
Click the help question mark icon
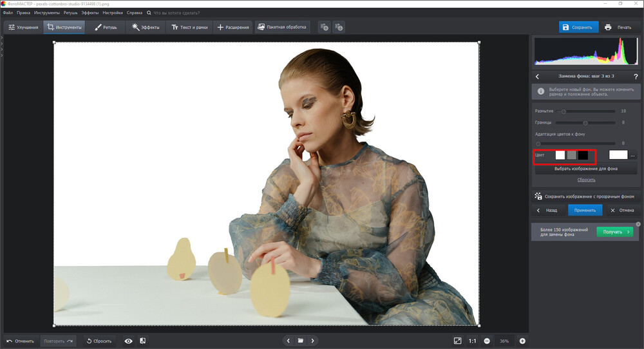[x=636, y=77]
